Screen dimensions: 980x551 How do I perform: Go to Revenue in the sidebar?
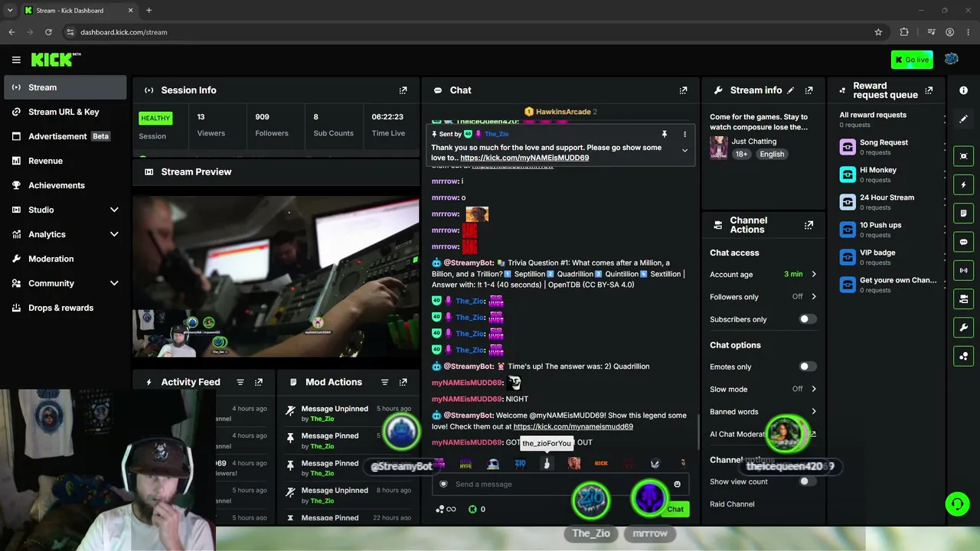coord(65,161)
